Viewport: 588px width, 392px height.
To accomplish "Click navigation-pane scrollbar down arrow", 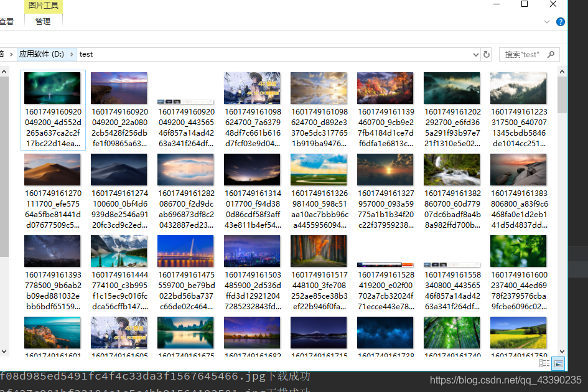I will pyautogui.click(x=4, y=351).
